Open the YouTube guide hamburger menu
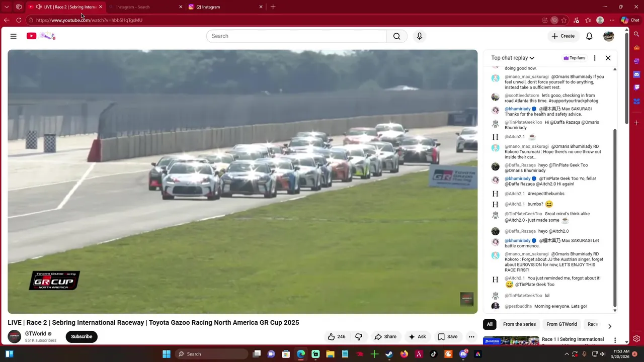This screenshot has height=362, width=644. pyautogui.click(x=14, y=36)
